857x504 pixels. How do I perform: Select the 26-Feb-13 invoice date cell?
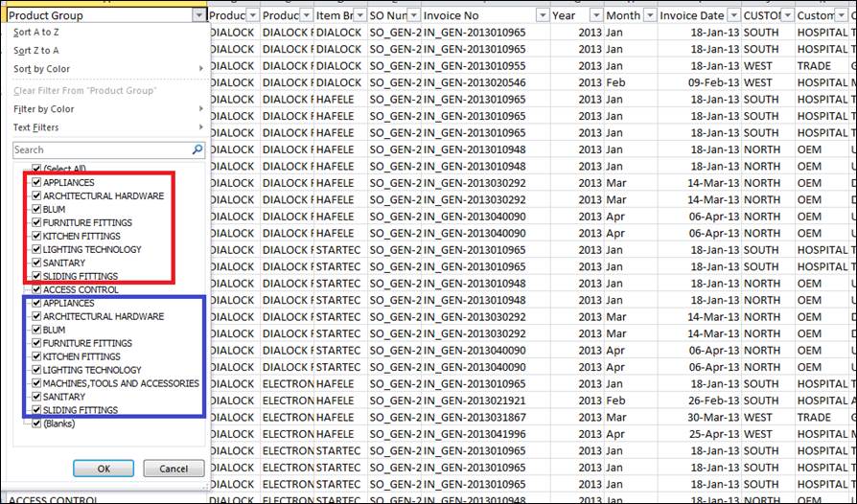[700, 401]
